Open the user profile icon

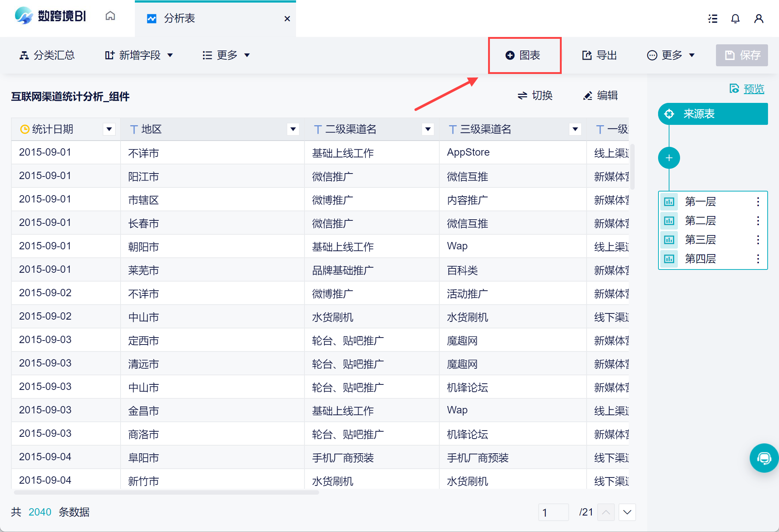click(758, 19)
